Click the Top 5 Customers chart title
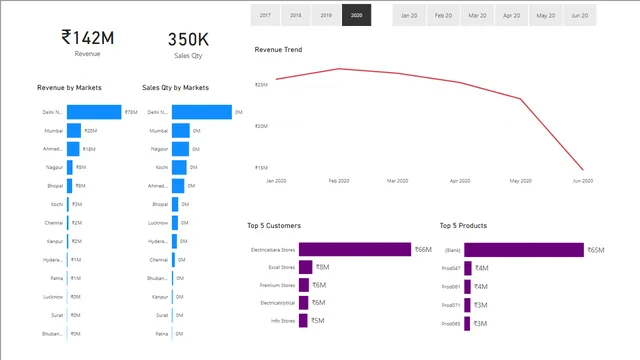Viewport: 640px width, 360px height. pos(274,226)
